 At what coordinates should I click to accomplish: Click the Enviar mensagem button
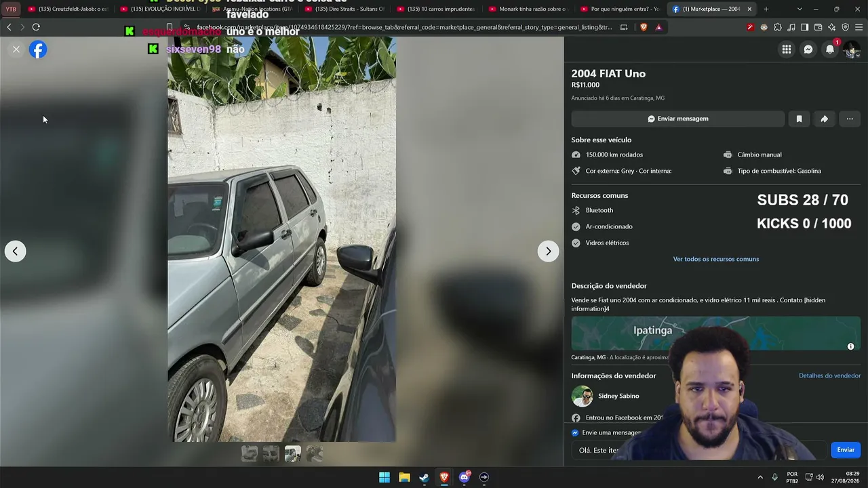(677, 119)
